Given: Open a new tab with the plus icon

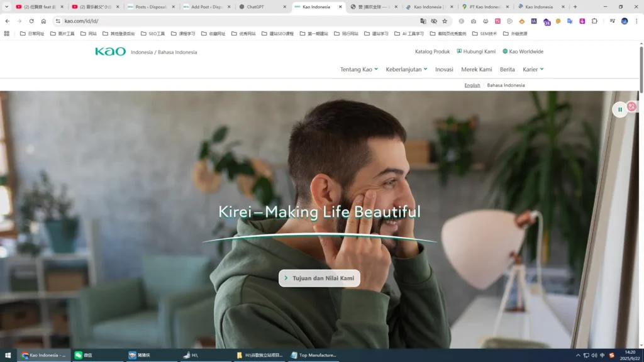Looking at the screenshot, I should point(575,7).
